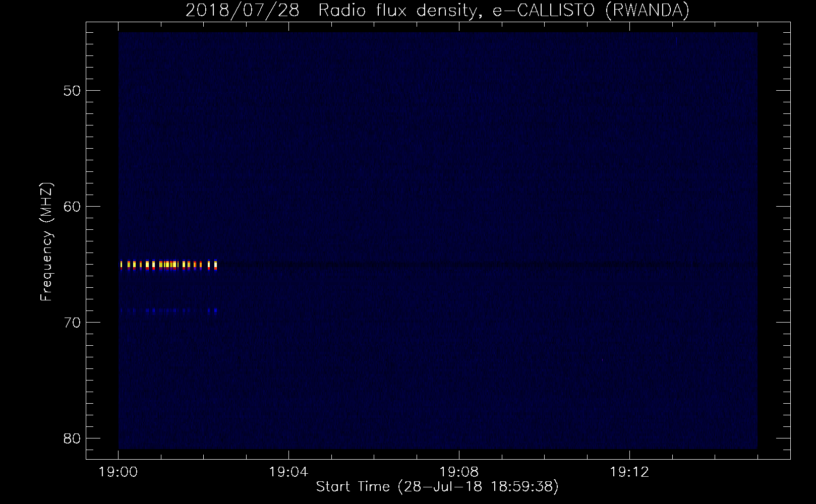Click the 19:08 time tick label
Viewport: 816px width, 504px height.
tap(459, 472)
